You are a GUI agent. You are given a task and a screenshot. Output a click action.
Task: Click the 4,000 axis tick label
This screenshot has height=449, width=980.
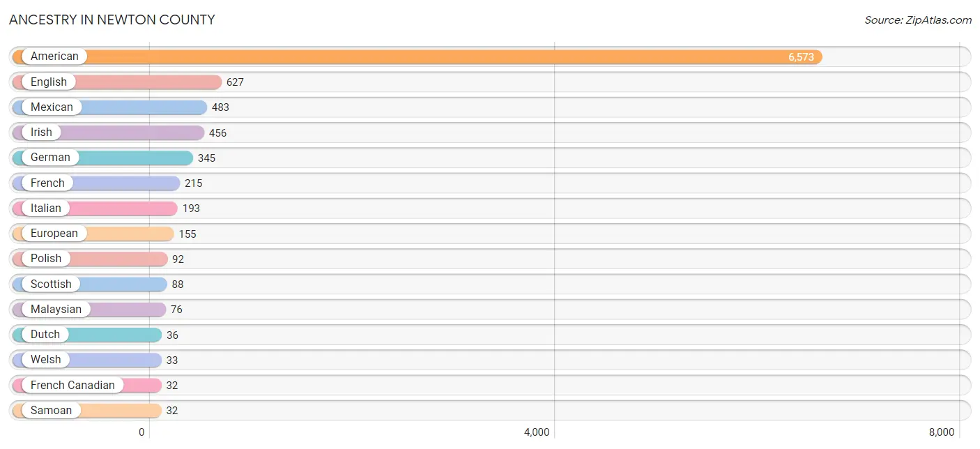tap(537, 432)
